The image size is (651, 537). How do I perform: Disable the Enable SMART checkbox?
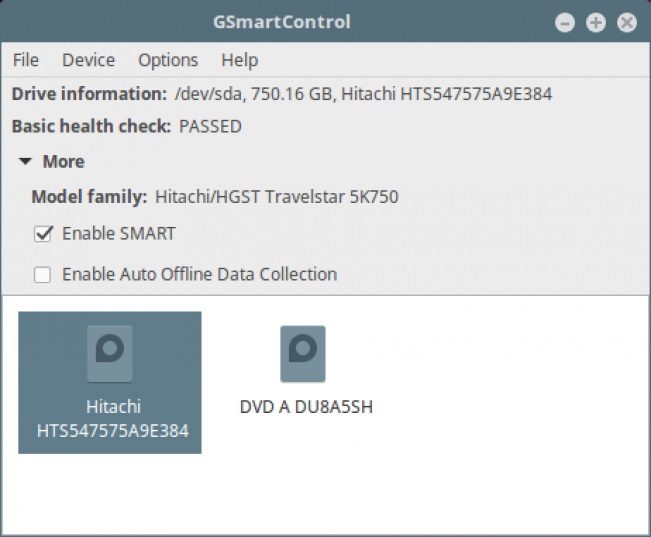click(x=43, y=234)
